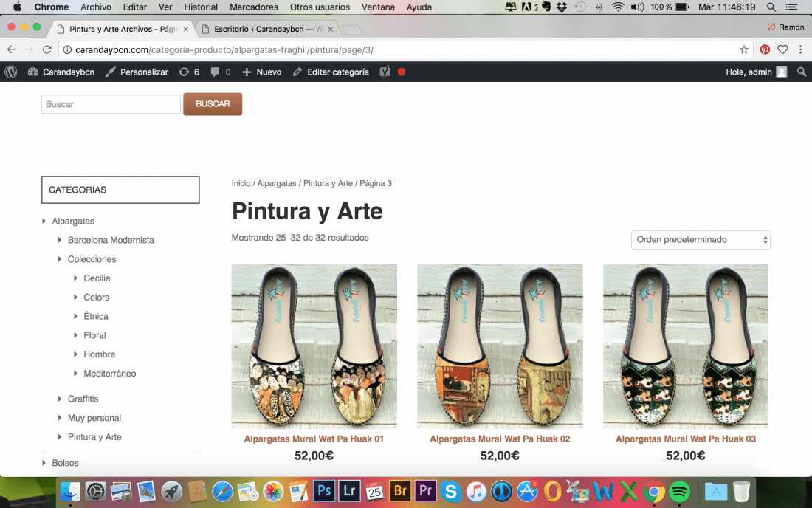Viewport: 812px width, 508px height.
Task: Open Photoshop from the Dock
Action: pyautogui.click(x=324, y=490)
